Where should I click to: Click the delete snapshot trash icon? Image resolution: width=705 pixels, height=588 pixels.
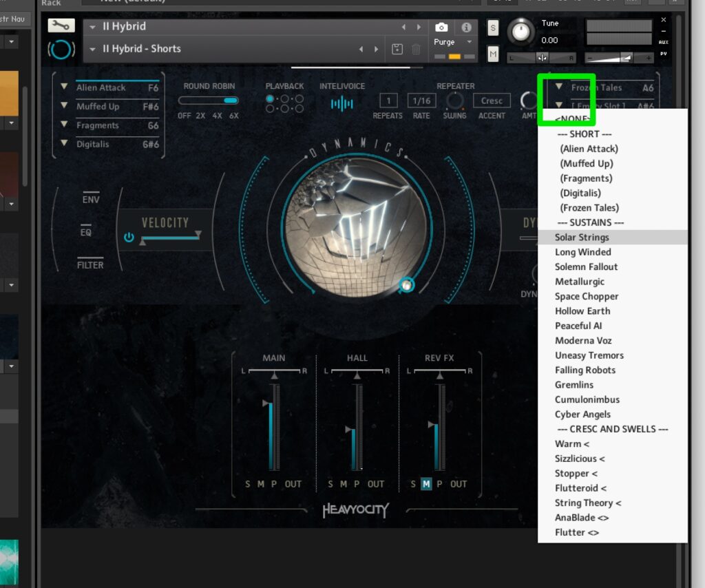[x=416, y=49]
